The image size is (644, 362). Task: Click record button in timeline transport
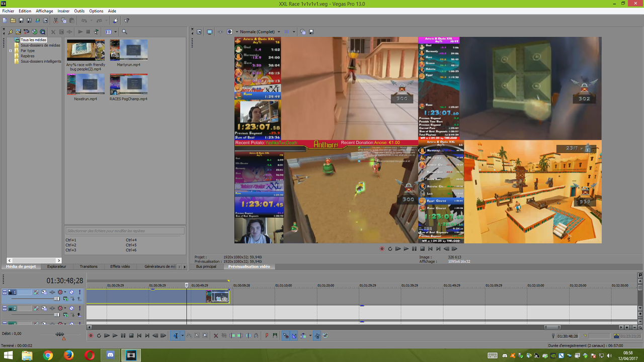pos(91,336)
